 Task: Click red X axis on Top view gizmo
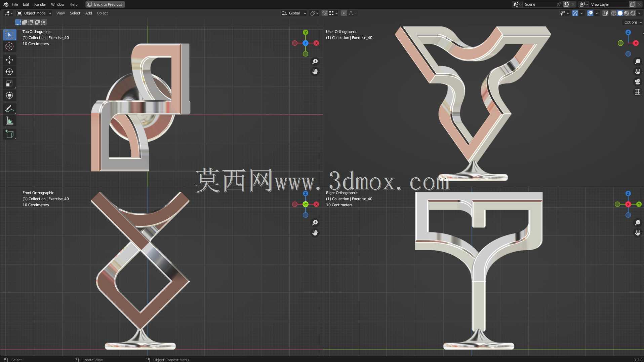[x=316, y=43]
